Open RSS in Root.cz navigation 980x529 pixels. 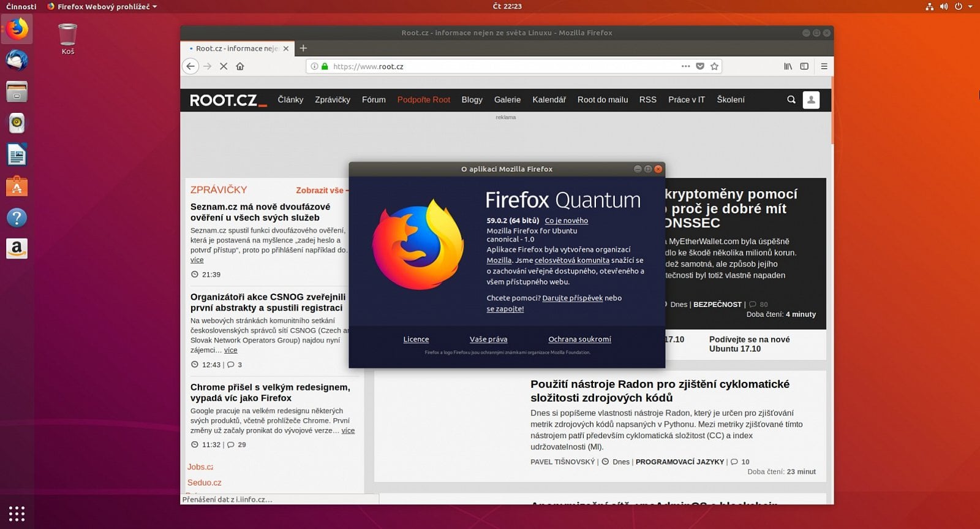point(647,99)
